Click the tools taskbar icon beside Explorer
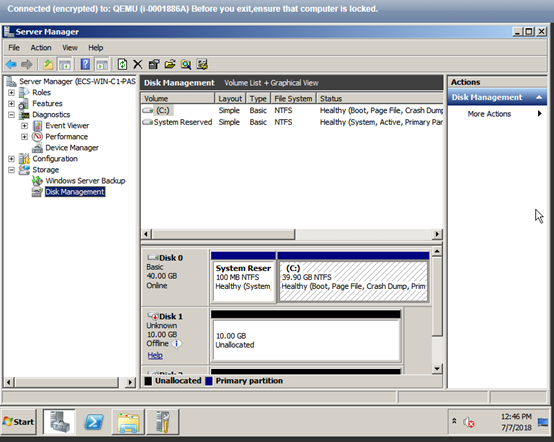This screenshot has height=442, width=554. click(x=163, y=421)
